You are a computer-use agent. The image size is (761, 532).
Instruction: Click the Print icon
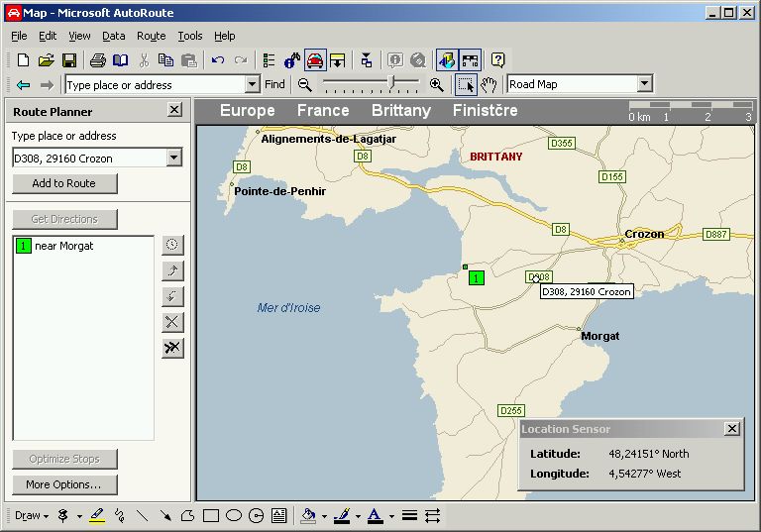98,60
